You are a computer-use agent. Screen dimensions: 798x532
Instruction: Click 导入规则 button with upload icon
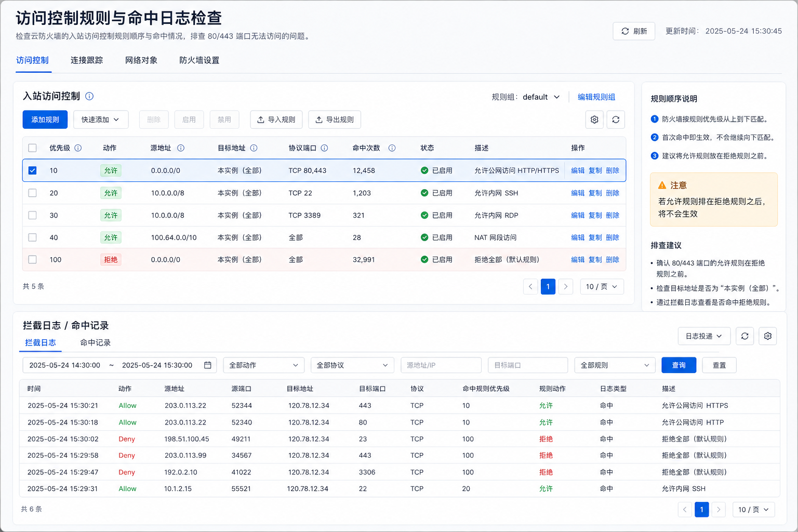point(276,119)
